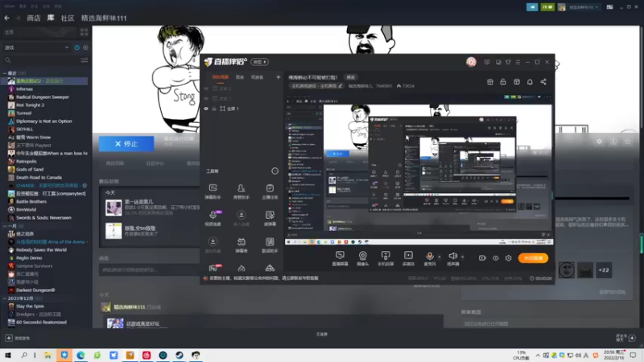Add a 多媒体 multimedia source
Viewport: 644px width, 362px height.
coord(408,255)
